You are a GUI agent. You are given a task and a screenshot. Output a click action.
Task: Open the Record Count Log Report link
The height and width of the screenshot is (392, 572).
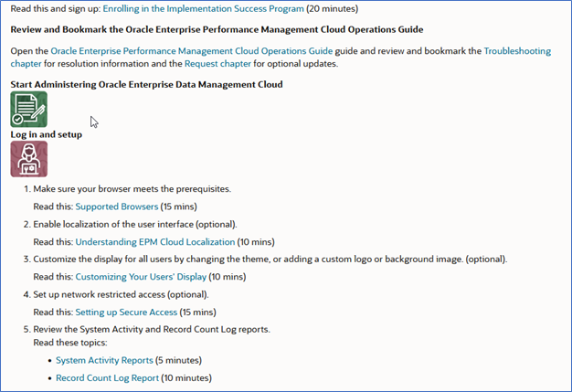pos(107,378)
